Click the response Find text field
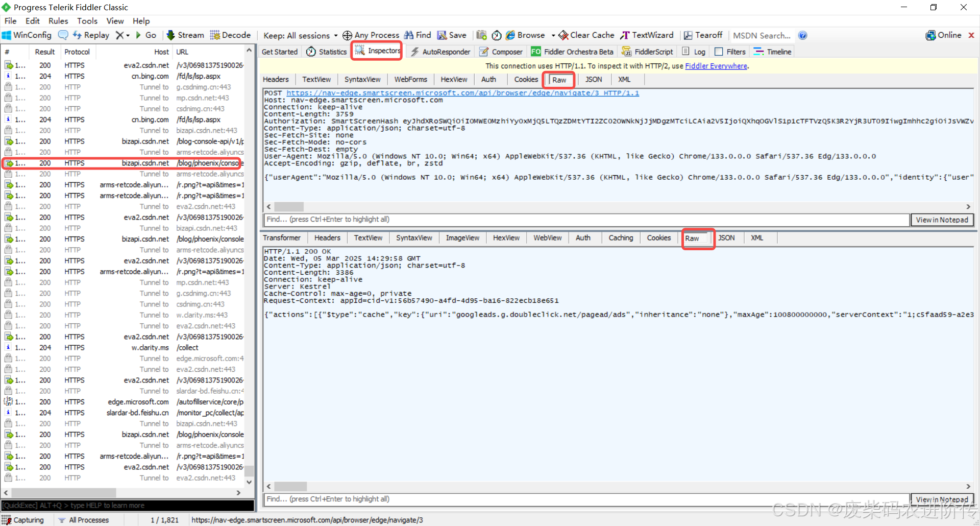 coord(586,499)
